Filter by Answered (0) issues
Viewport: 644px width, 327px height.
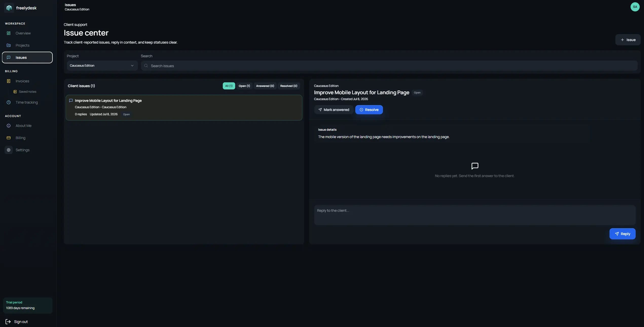(265, 86)
